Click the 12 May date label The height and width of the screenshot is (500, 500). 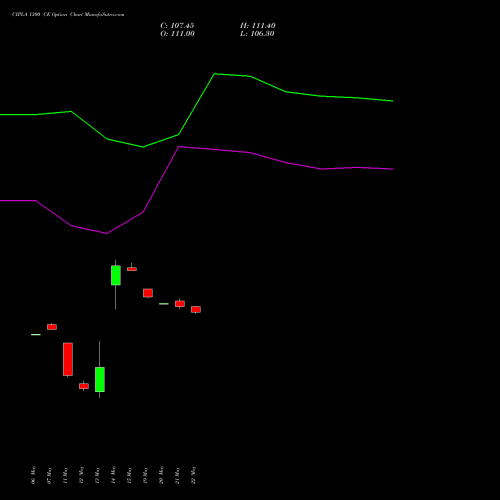pos(81,475)
